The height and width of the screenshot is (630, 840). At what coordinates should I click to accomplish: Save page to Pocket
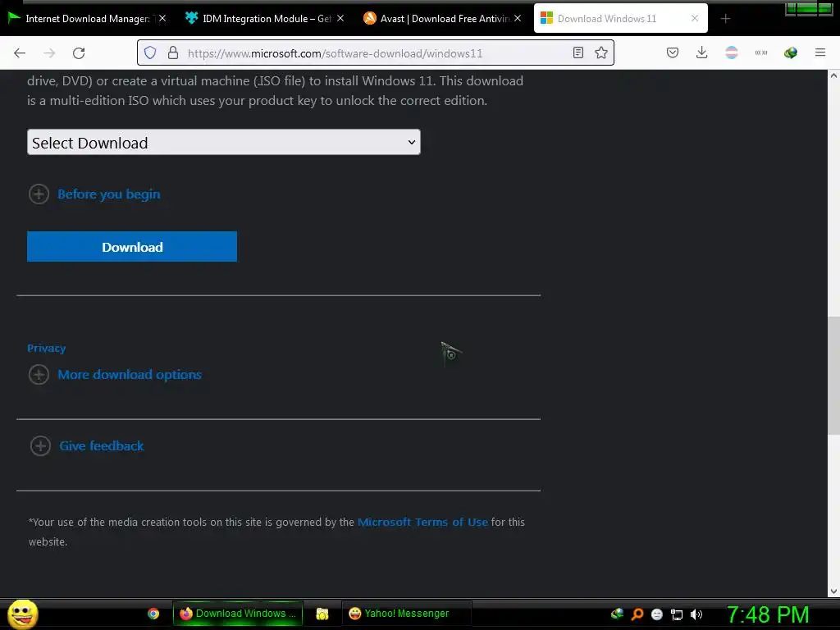(673, 52)
